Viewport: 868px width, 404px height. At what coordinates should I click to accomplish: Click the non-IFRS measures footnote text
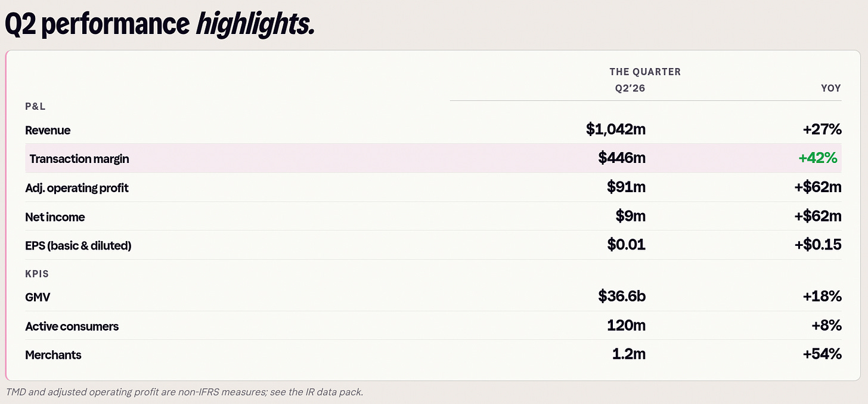point(184,392)
